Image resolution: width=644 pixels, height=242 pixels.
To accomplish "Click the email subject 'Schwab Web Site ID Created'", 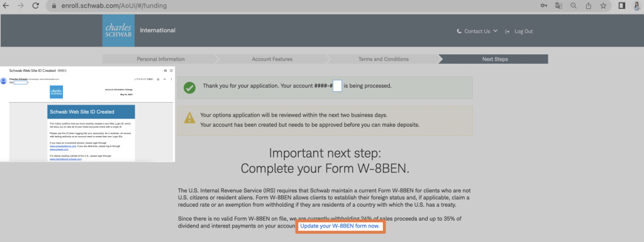I will click(x=33, y=71).
